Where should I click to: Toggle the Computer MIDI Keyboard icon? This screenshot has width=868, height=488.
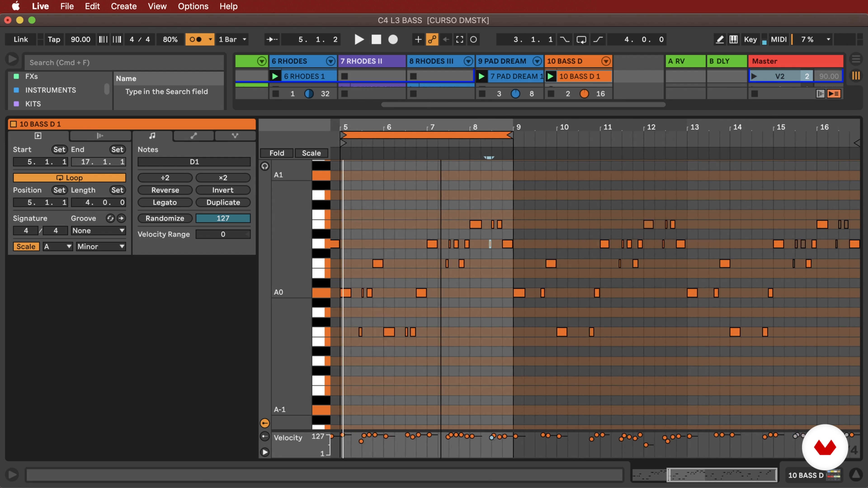pos(733,39)
